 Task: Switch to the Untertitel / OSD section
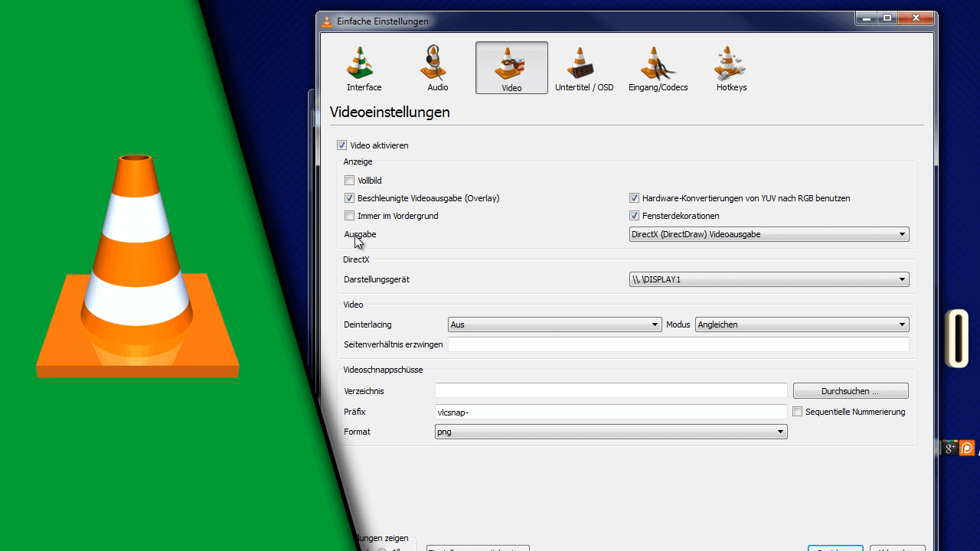point(584,67)
